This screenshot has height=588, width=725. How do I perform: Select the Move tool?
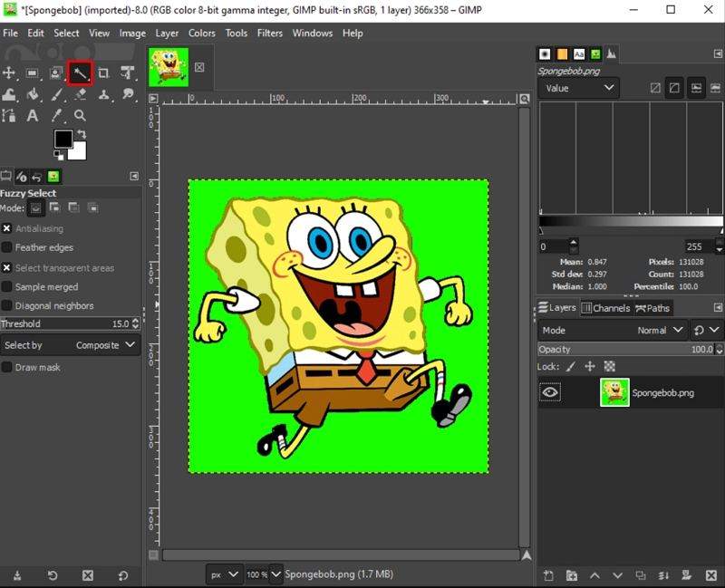9,72
